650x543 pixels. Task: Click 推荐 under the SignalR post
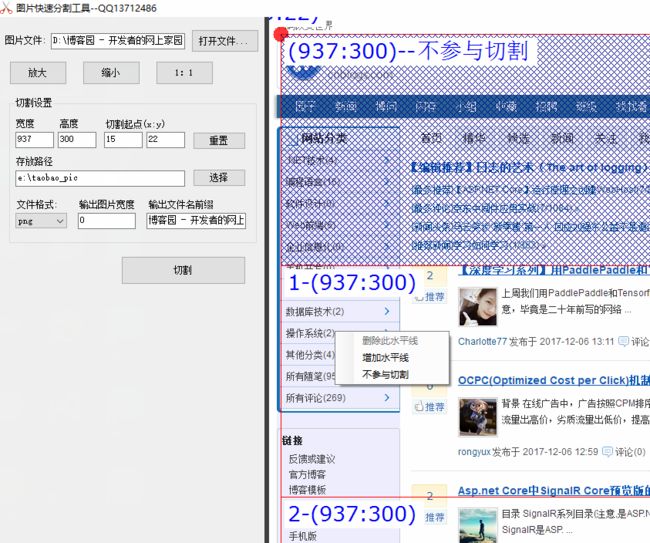point(434,517)
